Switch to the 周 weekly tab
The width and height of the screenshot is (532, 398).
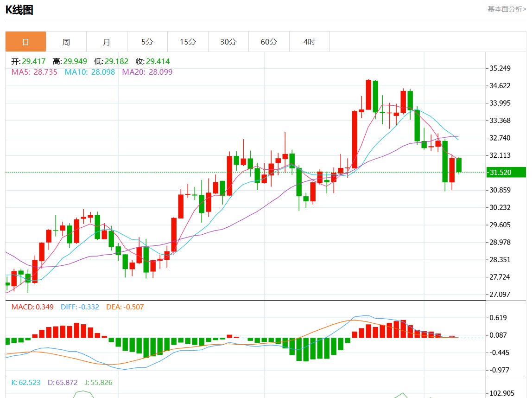[66, 42]
